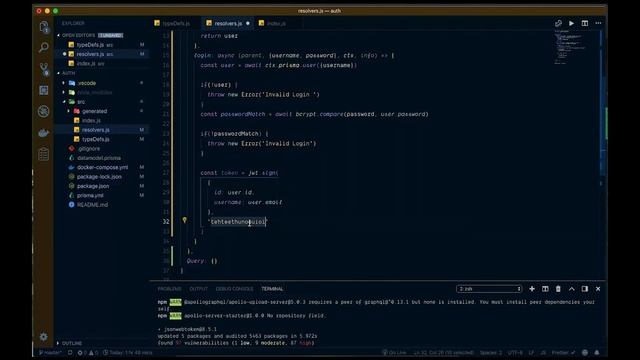640x360 pixels.
Task: Click the UTF-8 encoding status item
Action: (x=515, y=352)
